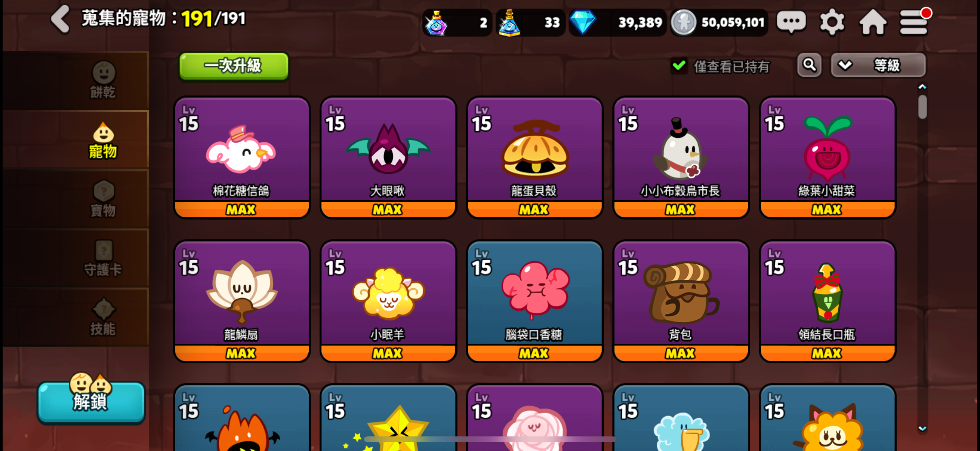Open settings gear icon
The width and height of the screenshot is (980, 451).
click(832, 22)
